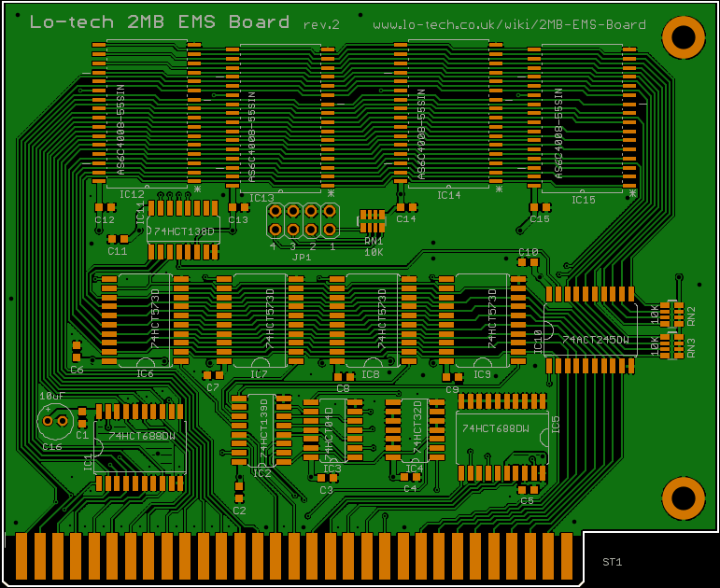Select the IC2 designator label
Screen dimensions: 720x588
coord(262,474)
